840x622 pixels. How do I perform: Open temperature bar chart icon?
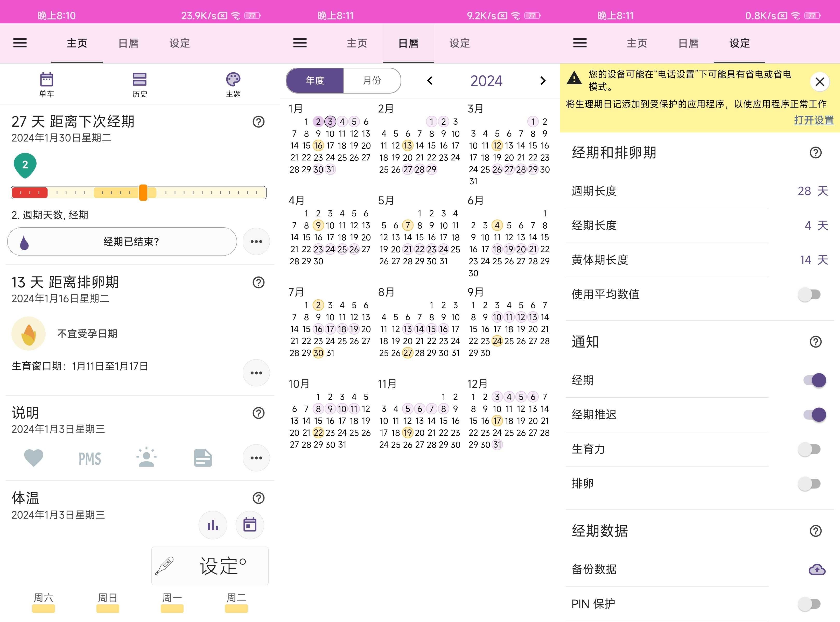point(213,525)
